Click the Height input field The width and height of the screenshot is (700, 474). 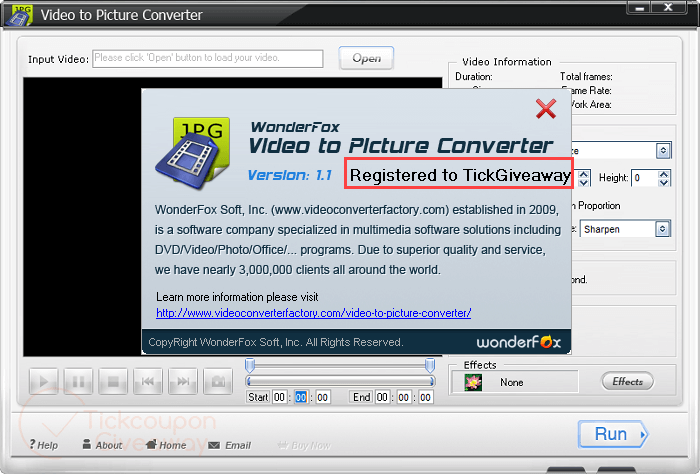(645, 178)
